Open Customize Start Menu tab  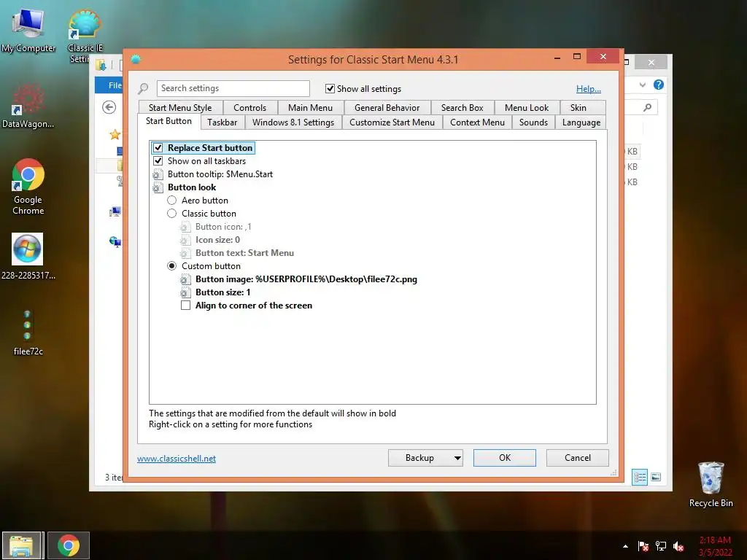pos(392,122)
